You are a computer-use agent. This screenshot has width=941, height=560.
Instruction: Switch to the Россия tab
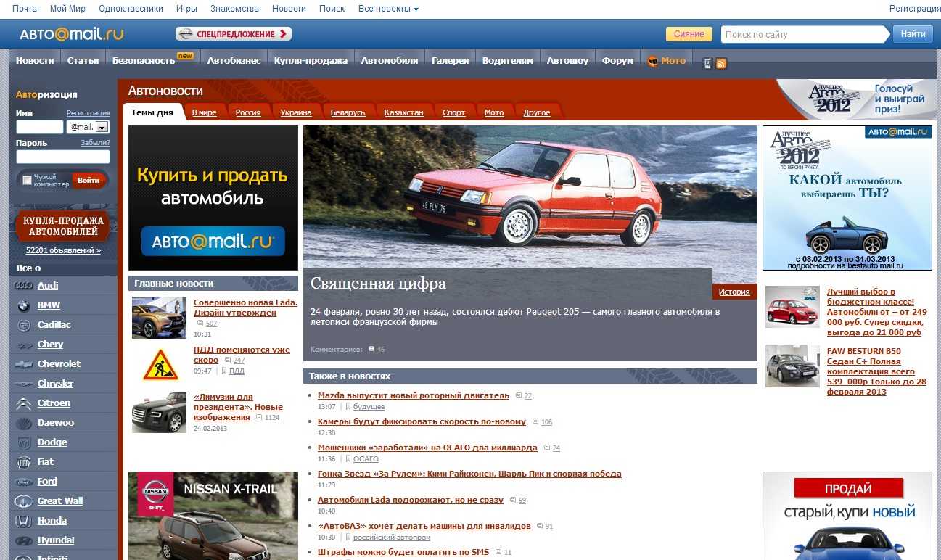(x=248, y=112)
